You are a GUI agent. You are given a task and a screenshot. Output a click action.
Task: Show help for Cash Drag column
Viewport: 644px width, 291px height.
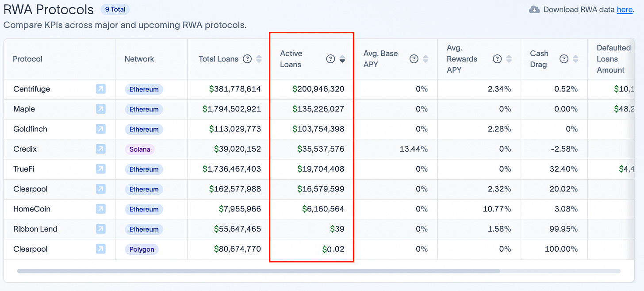(x=564, y=59)
